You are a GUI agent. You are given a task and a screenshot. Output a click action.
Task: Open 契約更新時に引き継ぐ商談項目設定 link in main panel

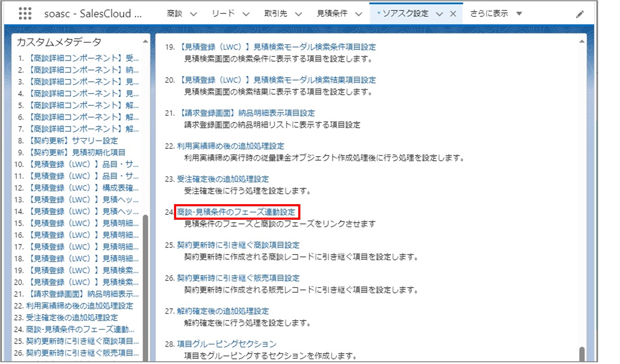tap(238, 245)
